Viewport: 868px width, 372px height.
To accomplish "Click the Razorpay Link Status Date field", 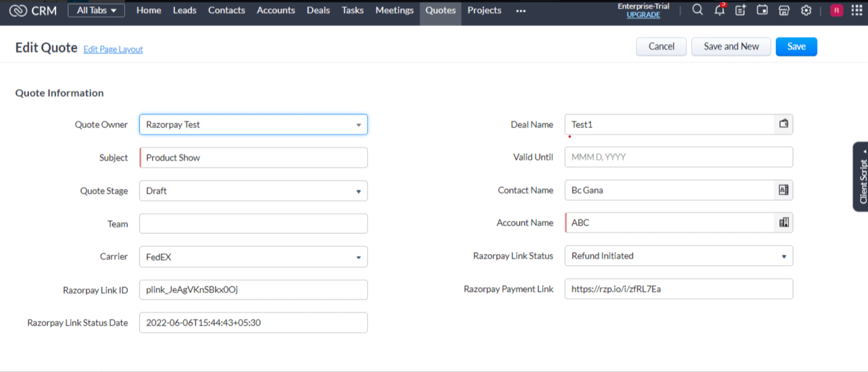I will [253, 323].
